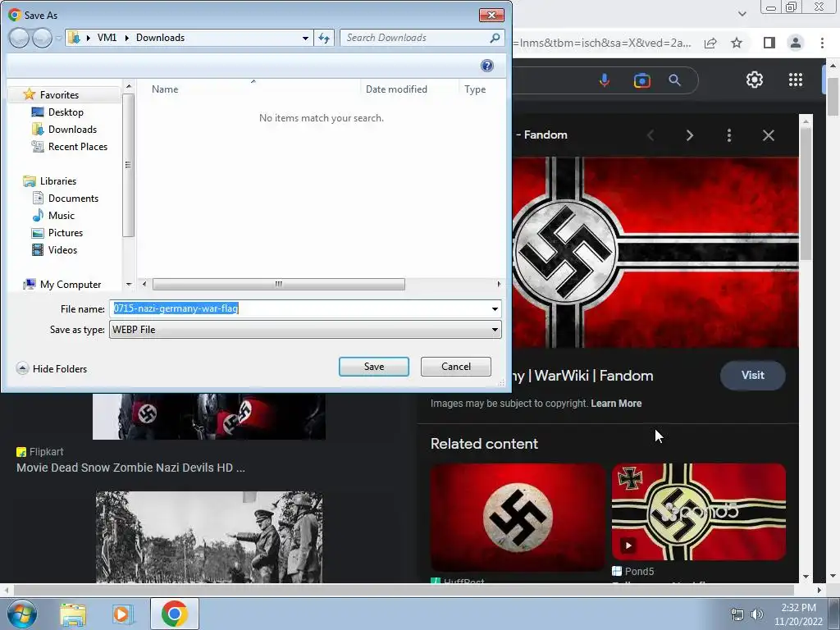This screenshot has width=840, height=630.
Task: Sort files by the Type column header
Action: tap(475, 89)
